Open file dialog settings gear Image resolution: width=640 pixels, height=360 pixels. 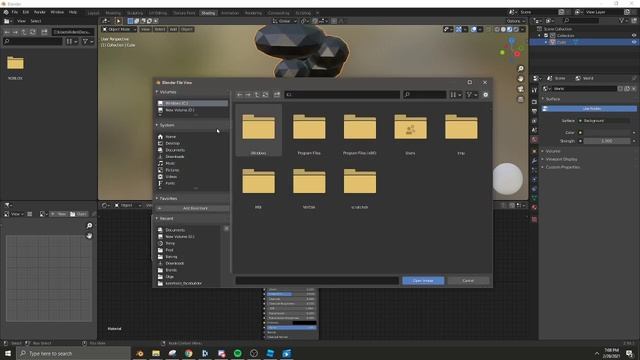tap(485, 95)
